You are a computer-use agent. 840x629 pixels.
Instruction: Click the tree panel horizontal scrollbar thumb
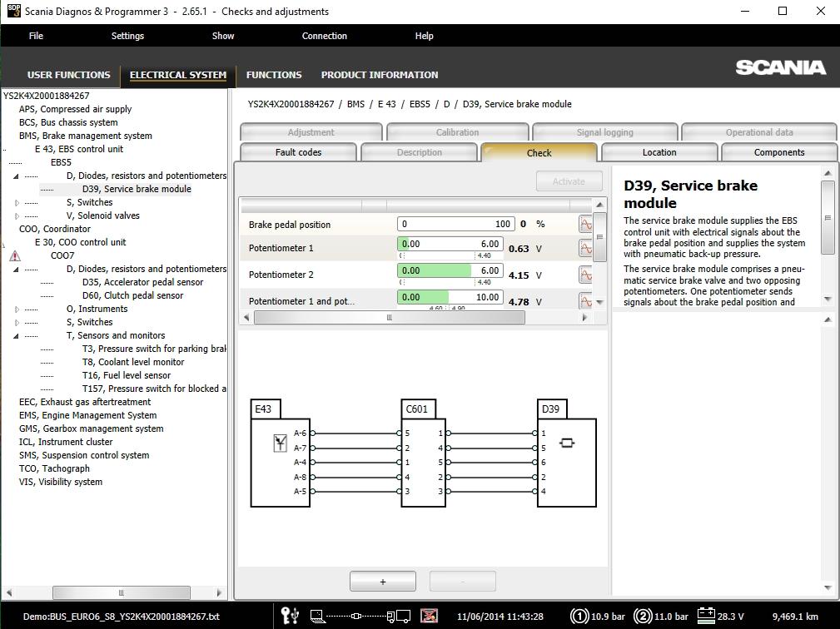click(x=121, y=592)
